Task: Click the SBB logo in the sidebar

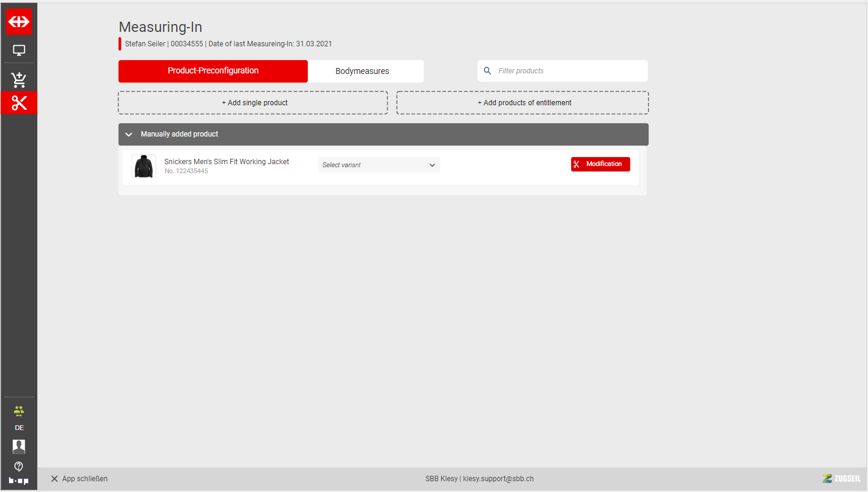Action: pos(19,22)
